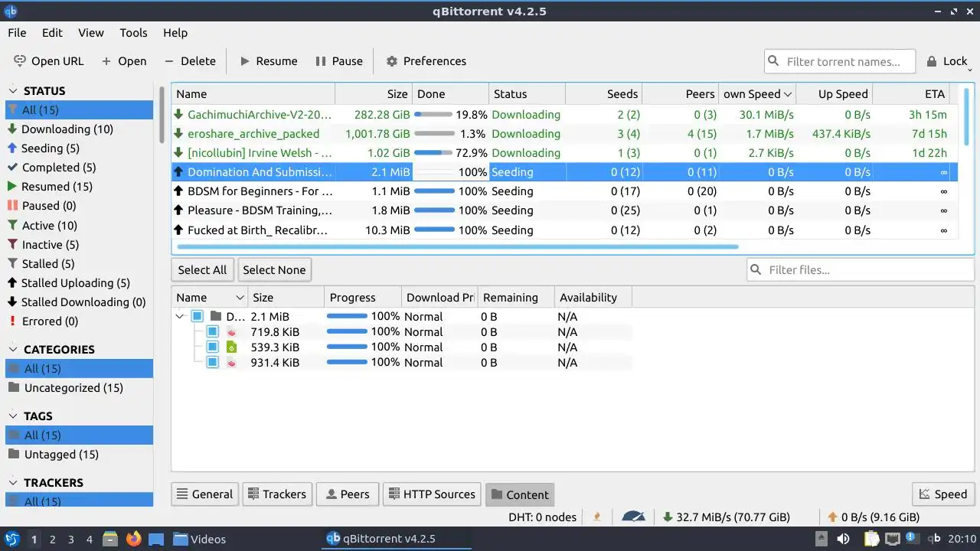Lock the qBittorrent interface
This screenshot has width=980, height=551.
tap(947, 61)
